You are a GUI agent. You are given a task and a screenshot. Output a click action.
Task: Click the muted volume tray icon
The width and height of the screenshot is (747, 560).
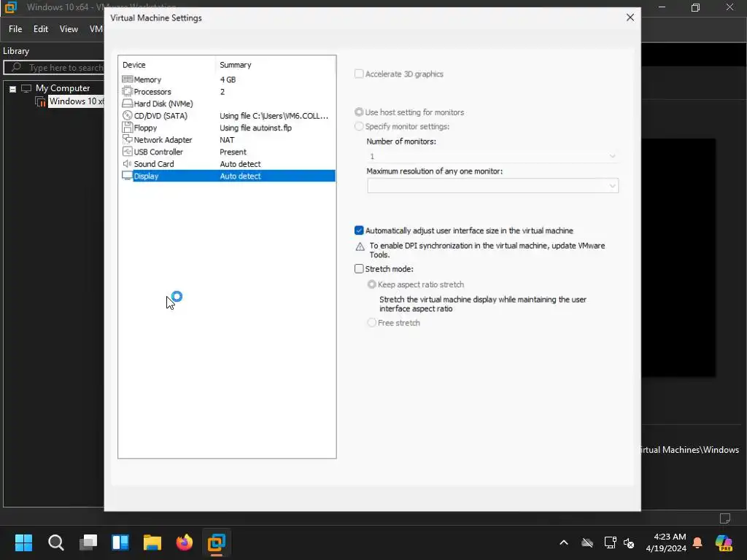tap(629, 542)
